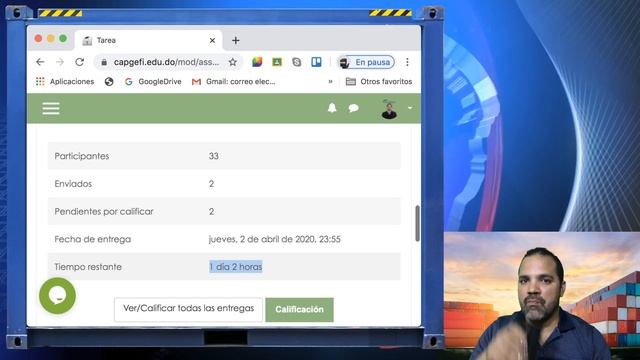
Task: Bookmark page with the star icon
Action: coord(233,62)
